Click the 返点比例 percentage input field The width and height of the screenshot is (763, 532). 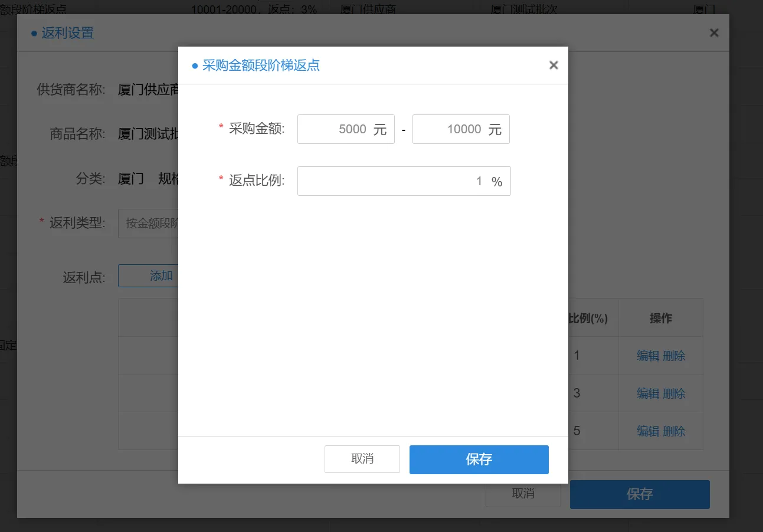click(404, 181)
